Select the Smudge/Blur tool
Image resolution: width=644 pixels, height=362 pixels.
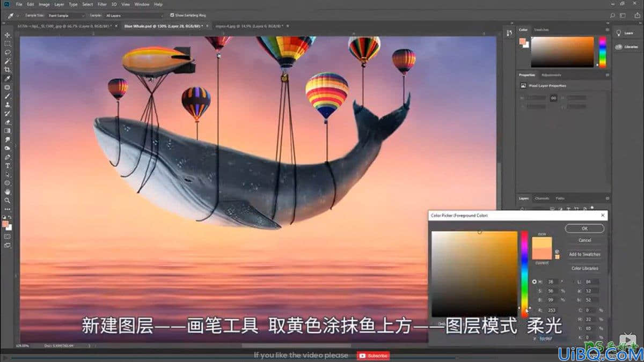click(x=8, y=139)
